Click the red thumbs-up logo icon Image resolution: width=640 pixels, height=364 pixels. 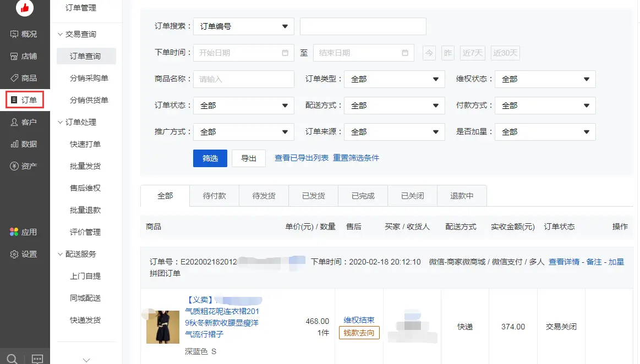tap(25, 8)
